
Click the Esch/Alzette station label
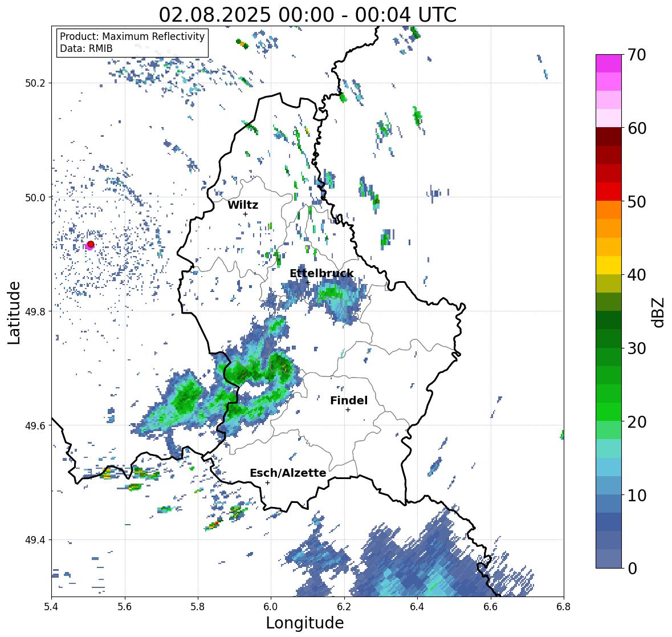click(288, 473)
